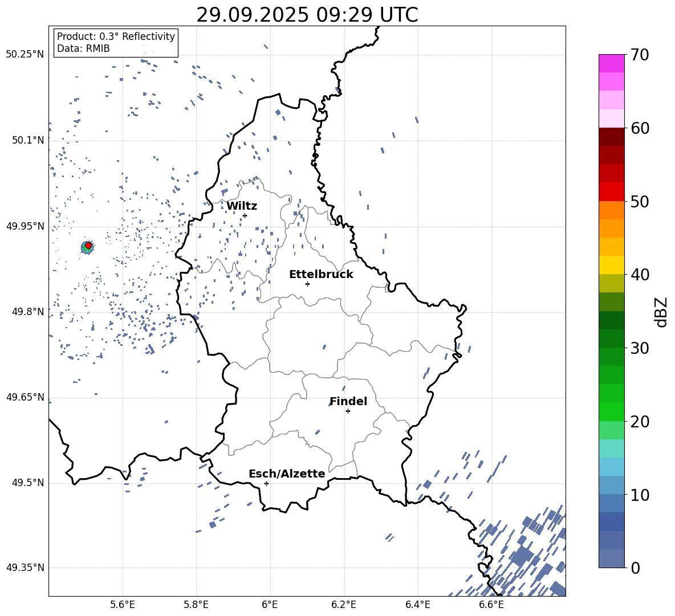Click the 6.4°E longitude tick label
The image size is (675, 616).
417,605
